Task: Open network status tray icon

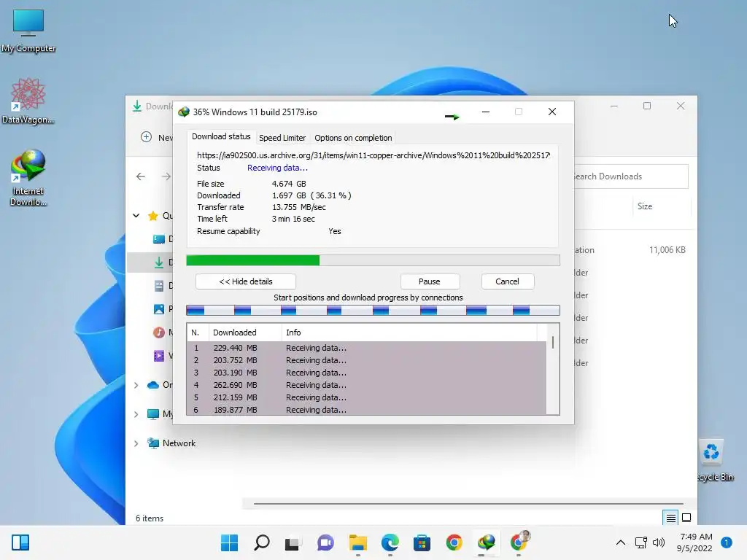Action: (640, 542)
